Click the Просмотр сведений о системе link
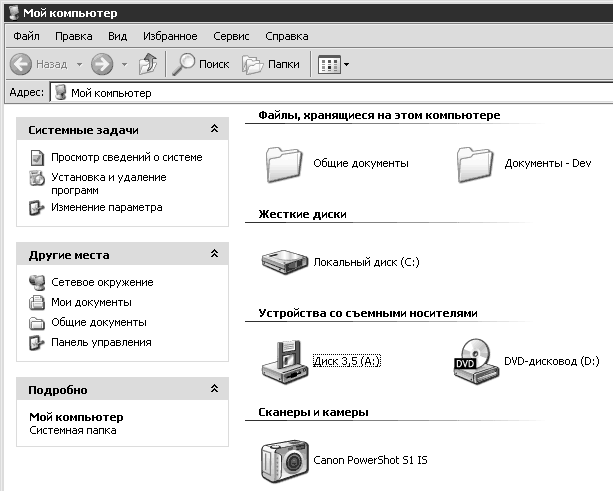Viewport: 613px width, 491px height. (126, 157)
